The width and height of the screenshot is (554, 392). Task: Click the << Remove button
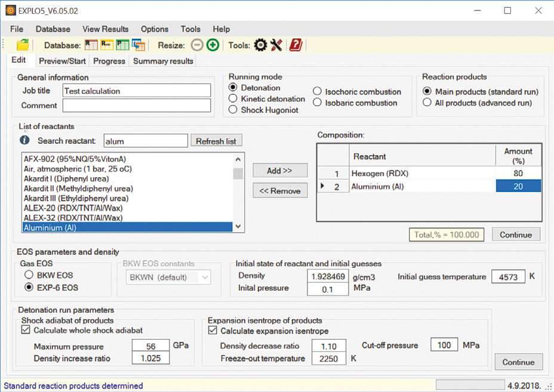coord(280,191)
